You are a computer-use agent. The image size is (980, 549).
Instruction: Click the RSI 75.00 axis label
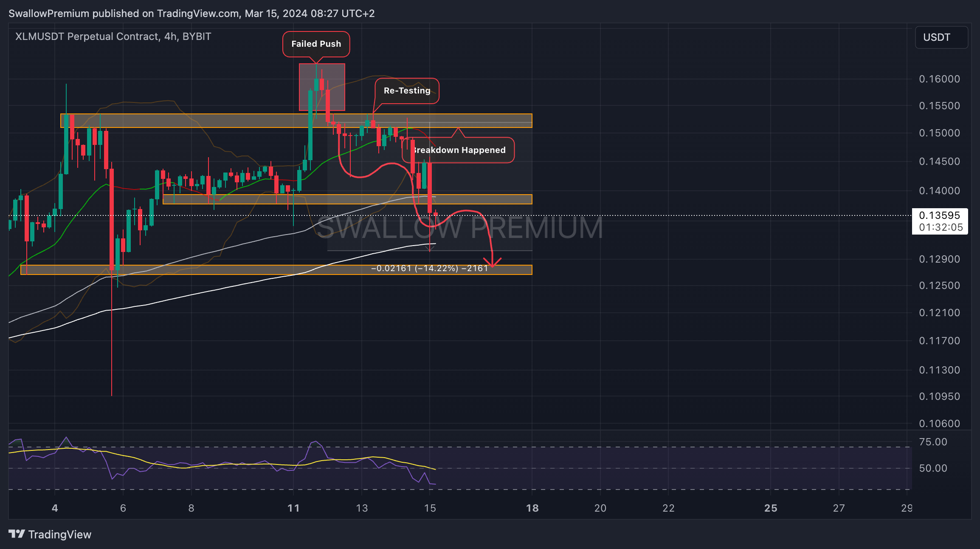coord(933,442)
